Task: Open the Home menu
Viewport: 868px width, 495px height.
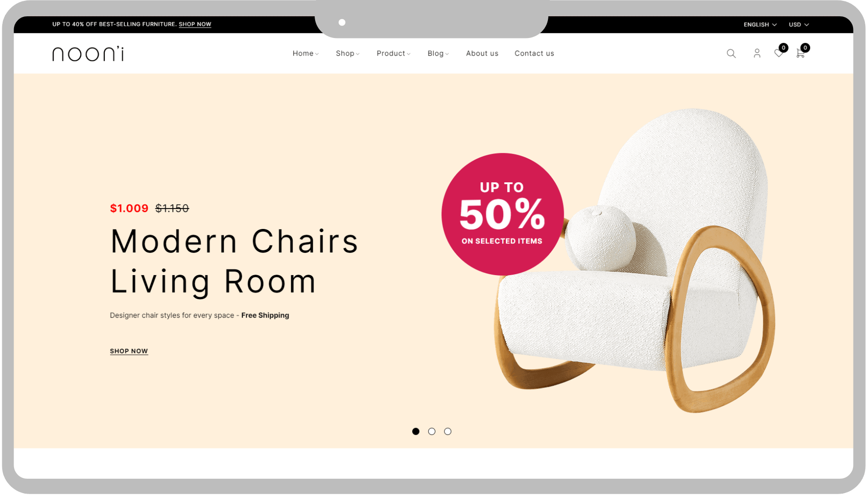Action: coord(306,53)
